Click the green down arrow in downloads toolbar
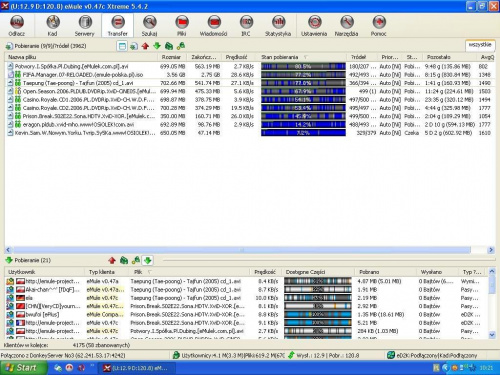 point(157,46)
